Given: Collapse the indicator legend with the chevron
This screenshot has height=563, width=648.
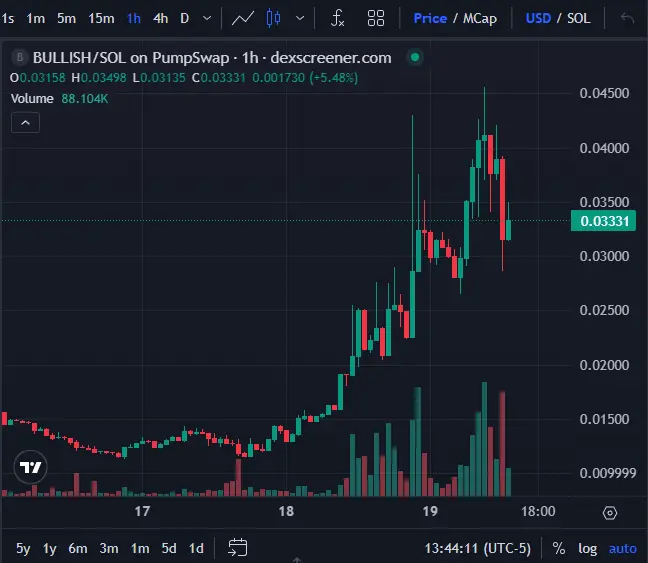Looking at the screenshot, I should tap(25, 123).
